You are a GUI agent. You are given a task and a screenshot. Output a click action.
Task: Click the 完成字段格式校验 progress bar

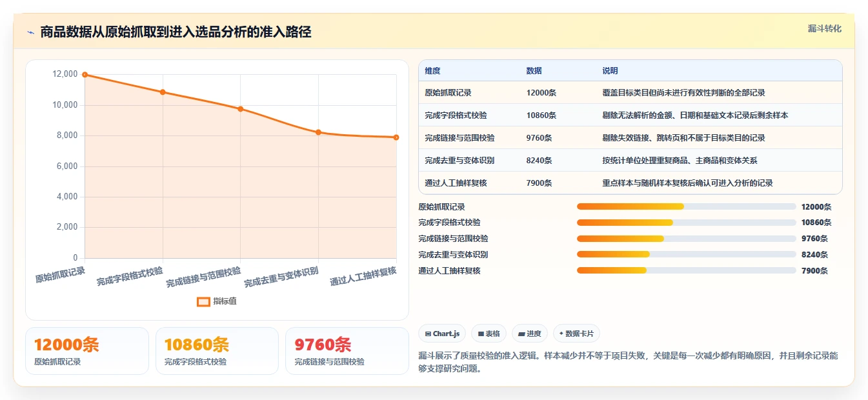coord(686,223)
